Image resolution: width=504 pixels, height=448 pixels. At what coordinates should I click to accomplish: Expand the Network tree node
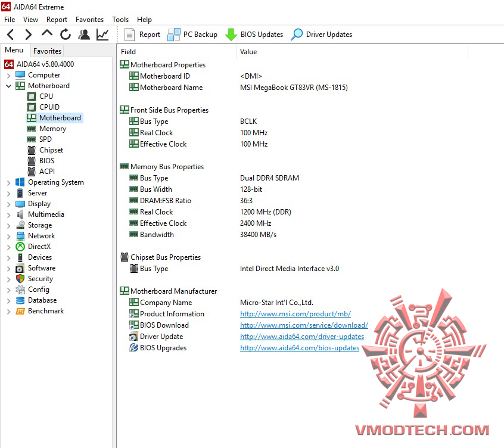[x=9, y=236]
